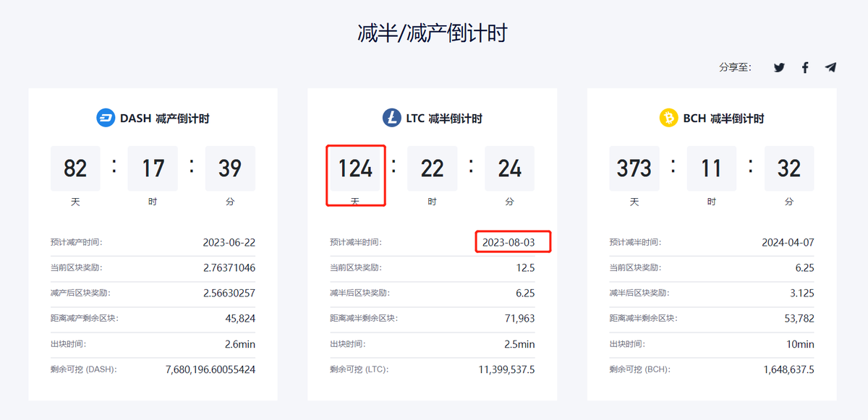Image resolution: width=868 pixels, height=420 pixels.
Task: Select LTC block time 2.5min
Action: [x=520, y=344]
